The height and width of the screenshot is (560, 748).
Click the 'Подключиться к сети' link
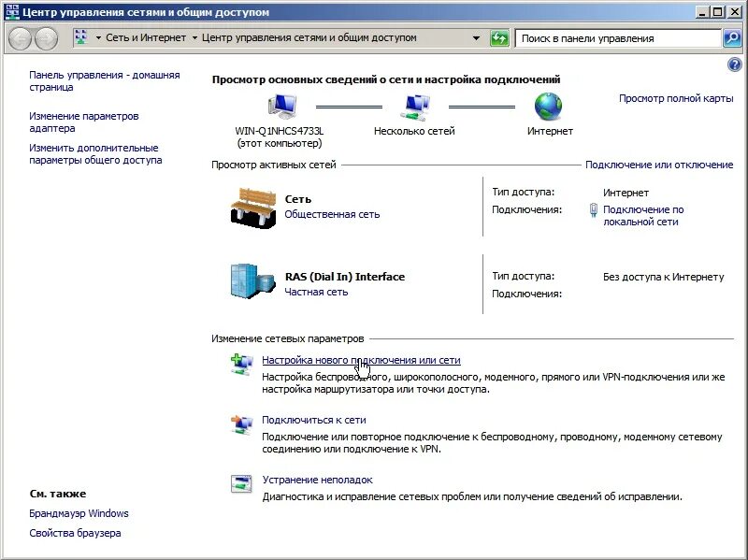(x=314, y=421)
